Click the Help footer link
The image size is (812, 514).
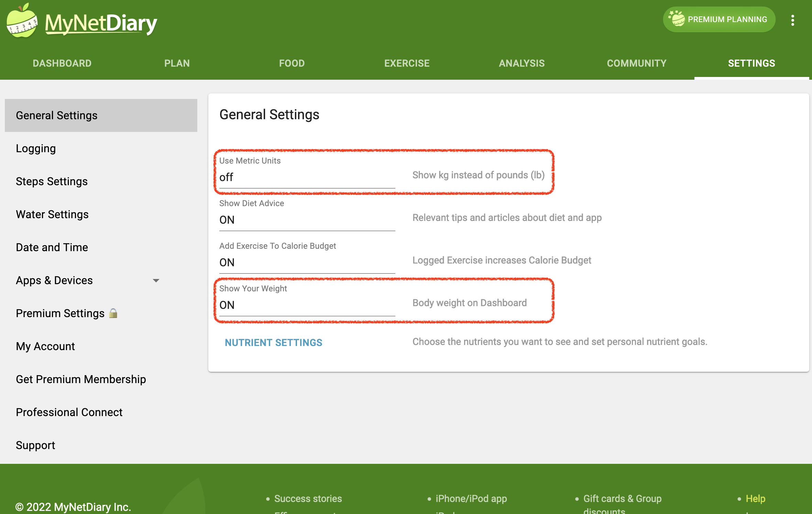click(x=755, y=499)
